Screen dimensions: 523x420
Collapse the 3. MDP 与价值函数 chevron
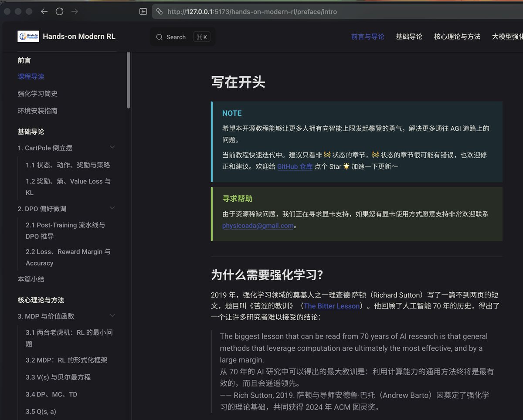pos(112,315)
